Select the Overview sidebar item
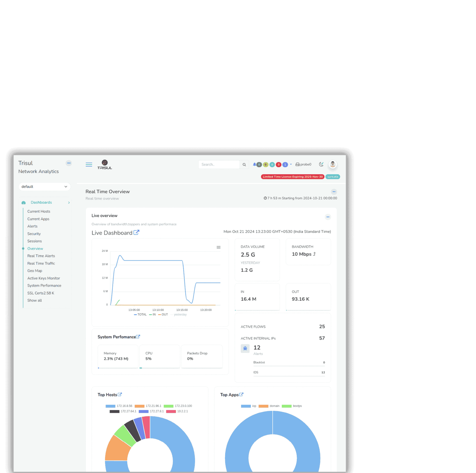The width and height of the screenshot is (476, 473). (35, 249)
